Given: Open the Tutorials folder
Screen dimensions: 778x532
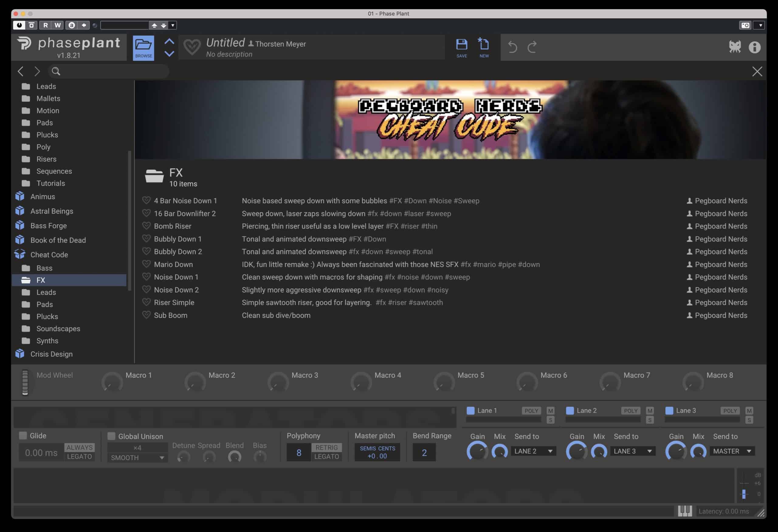Looking at the screenshot, I should click(x=50, y=183).
